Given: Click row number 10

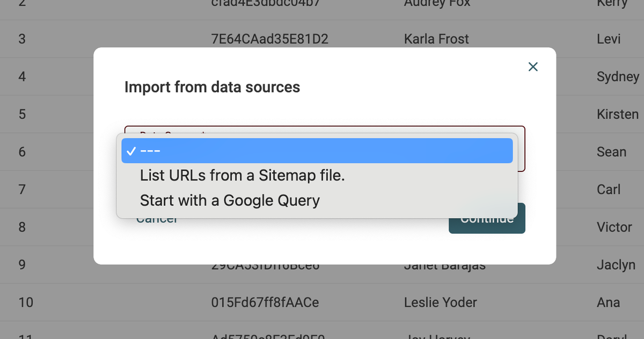Looking at the screenshot, I should click(x=26, y=302).
